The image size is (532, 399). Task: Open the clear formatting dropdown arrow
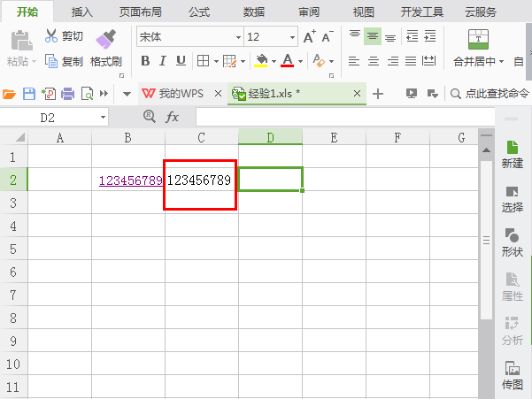coord(331,62)
